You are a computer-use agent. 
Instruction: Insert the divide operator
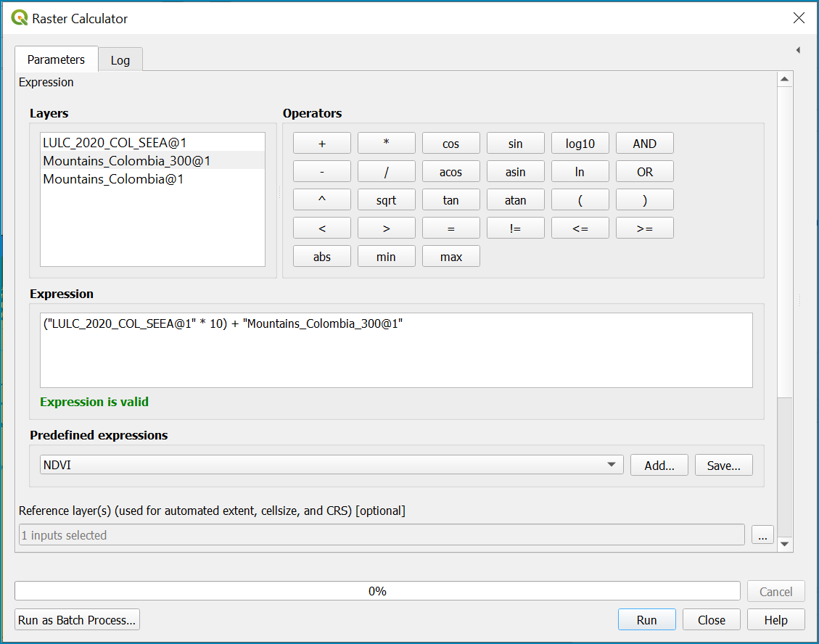[387, 171]
